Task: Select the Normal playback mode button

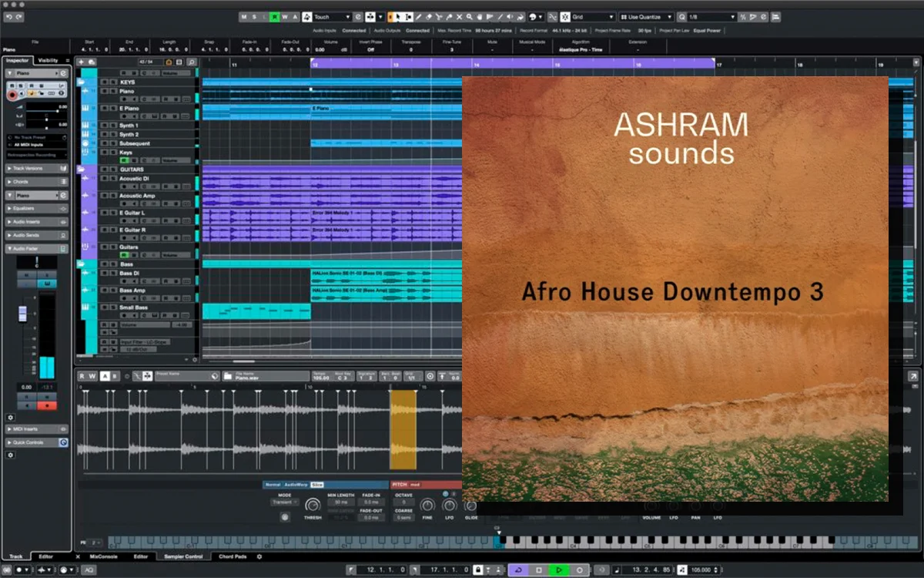Action: click(272, 485)
